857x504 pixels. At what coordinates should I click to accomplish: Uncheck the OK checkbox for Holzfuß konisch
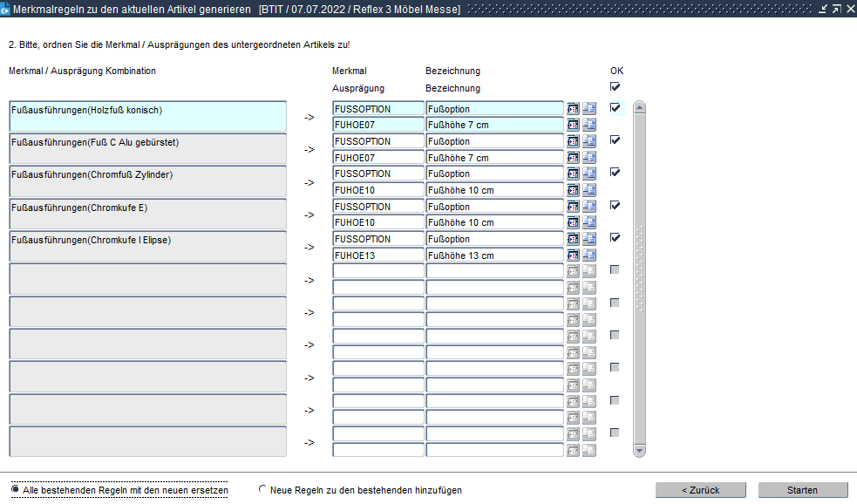[x=615, y=107]
